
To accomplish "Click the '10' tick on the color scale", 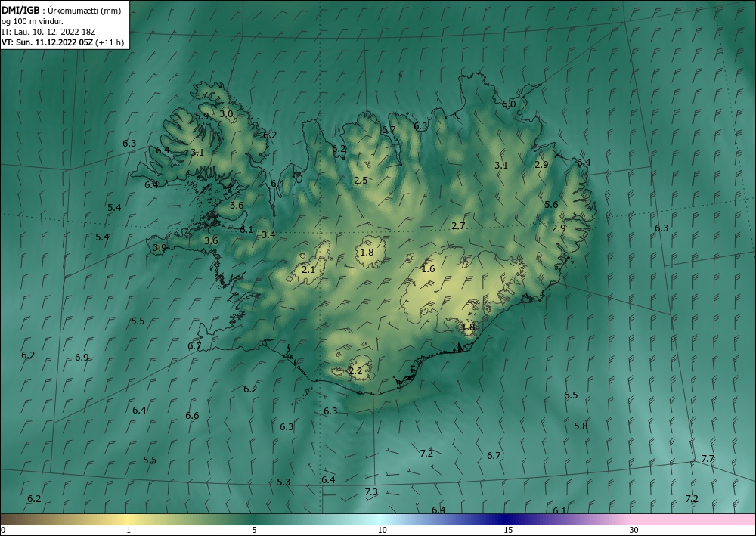I will pos(382,531).
